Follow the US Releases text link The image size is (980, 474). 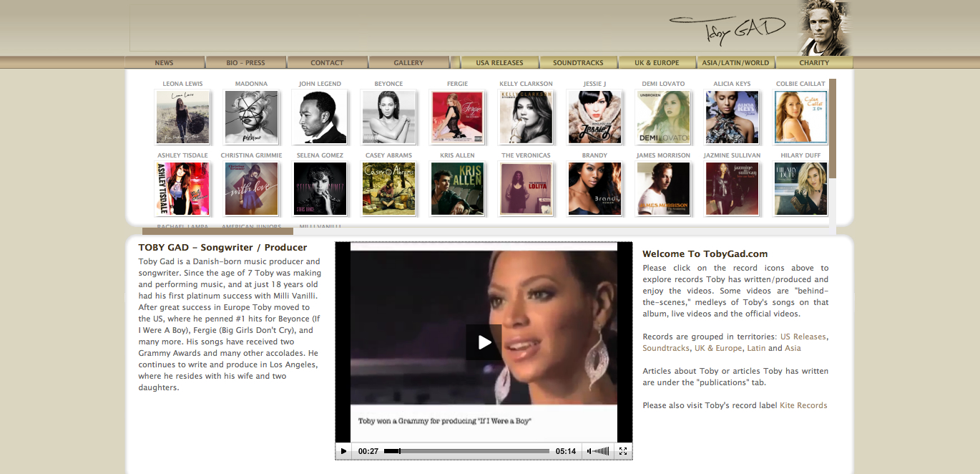(x=803, y=337)
